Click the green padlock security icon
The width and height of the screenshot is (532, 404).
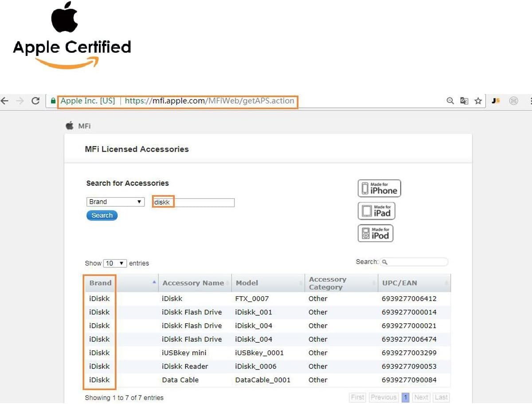[x=53, y=101]
